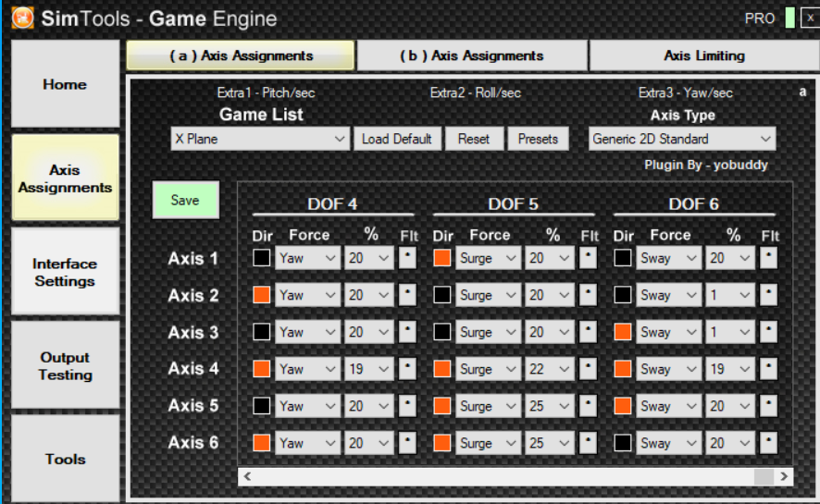820x504 pixels.
Task: Open Axis 5 DOF 6 Sway force dropdown
Action: click(668, 406)
